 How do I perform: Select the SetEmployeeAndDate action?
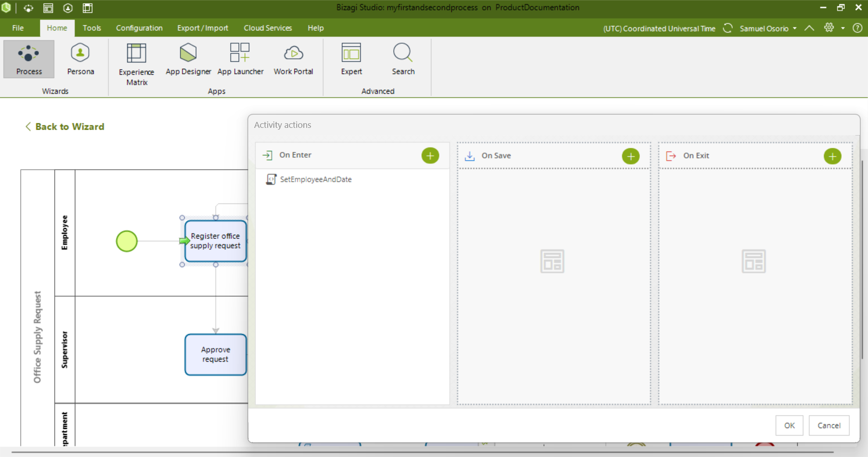pos(315,180)
